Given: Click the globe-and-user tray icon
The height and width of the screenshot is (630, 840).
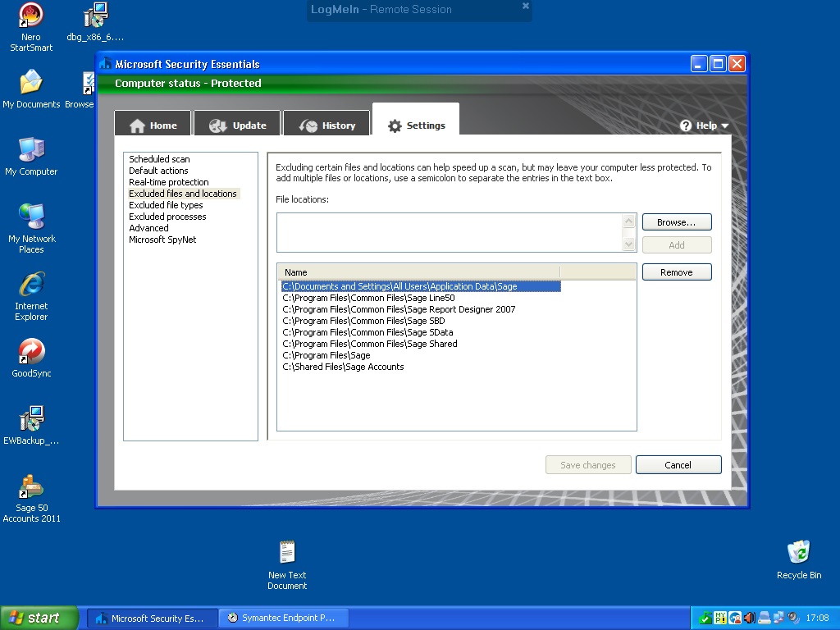Looking at the screenshot, I should tap(735, 619).
